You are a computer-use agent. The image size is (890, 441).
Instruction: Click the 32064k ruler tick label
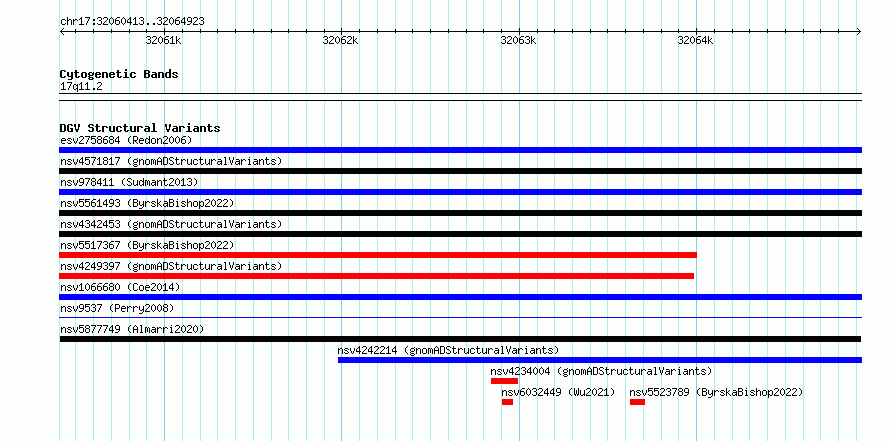point(696,40)
